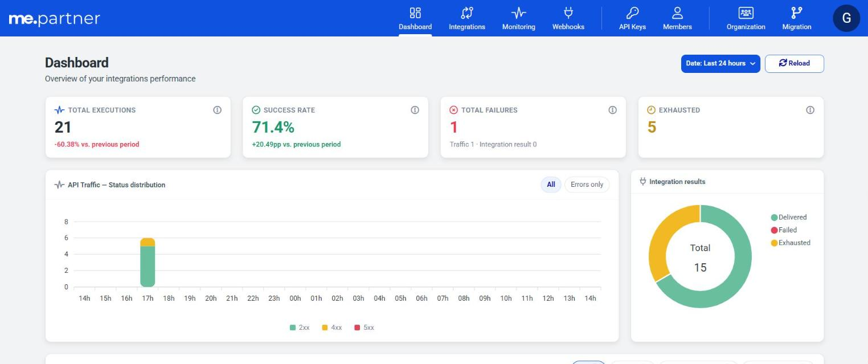This screenshot has width=868, height=364.
Task: Click the green 2xx bar at 17h
Action: click(x=148, y=266)
